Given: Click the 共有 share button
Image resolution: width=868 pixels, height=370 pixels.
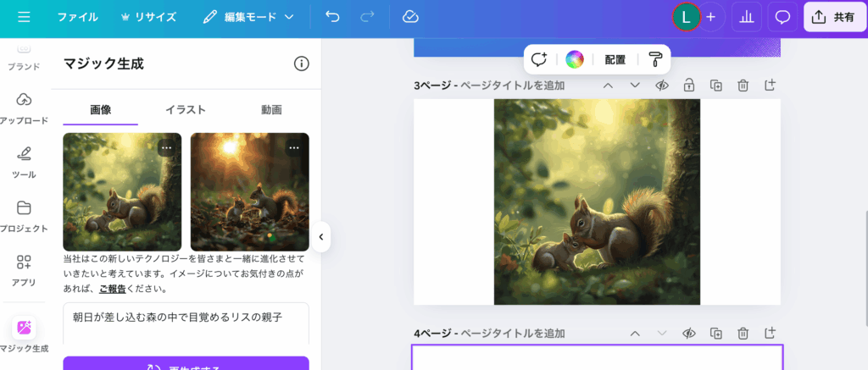Looking at the screenshot, I should 834,17.
